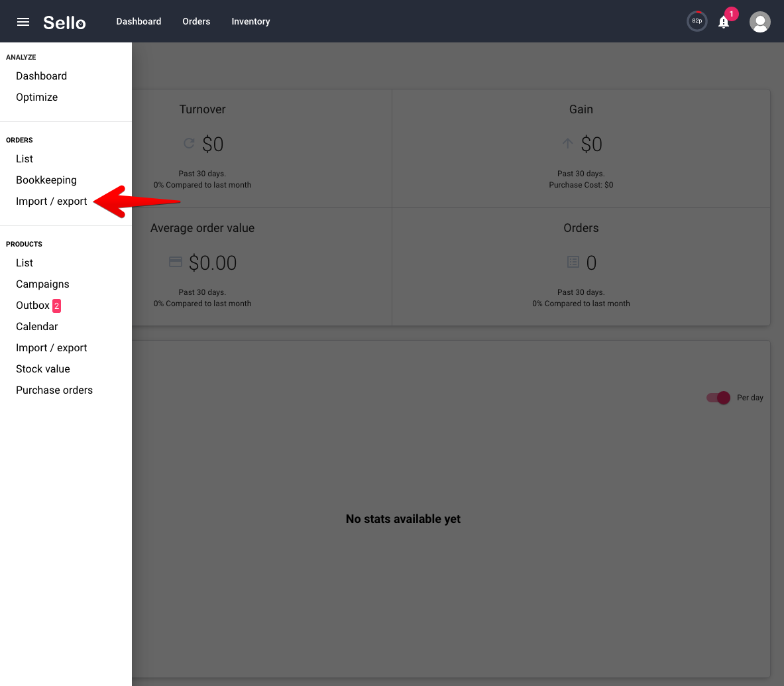Click the Turnover refresh icon
This screenshot has width=784, height=686.
[x=189, y=144]
